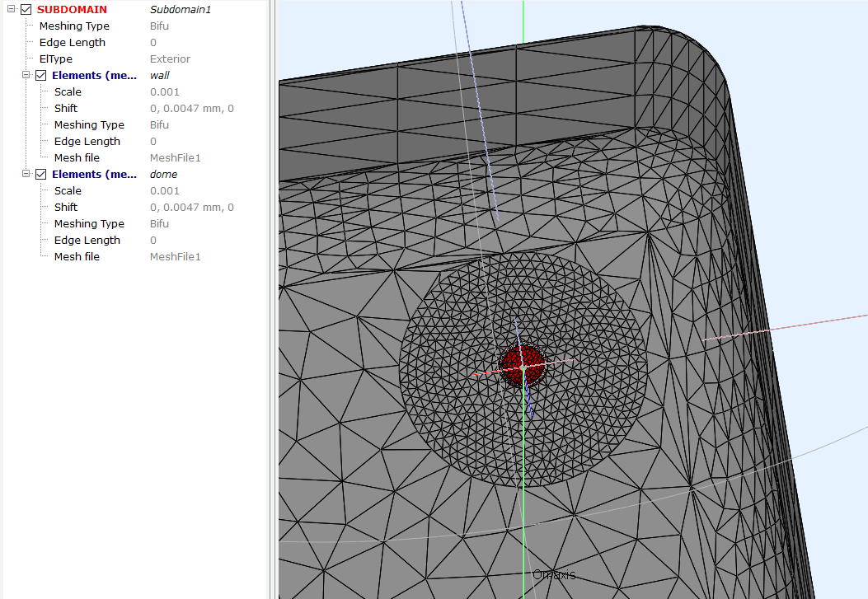
Task: Collapse the dome Elements node
Action: coord(26,174)
